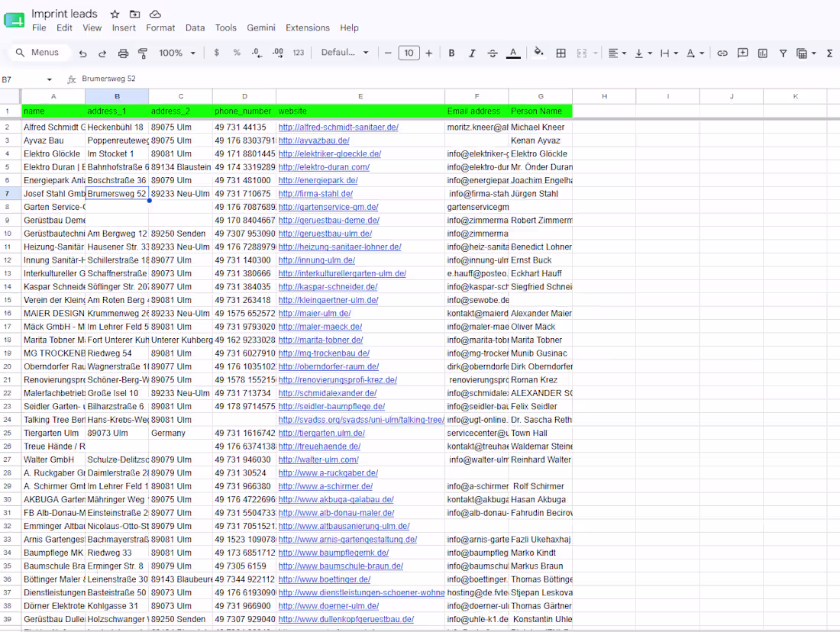Open Google Sheets home logo
The width and height of the screenshot is (840, 632).
(x=14, y=21)
